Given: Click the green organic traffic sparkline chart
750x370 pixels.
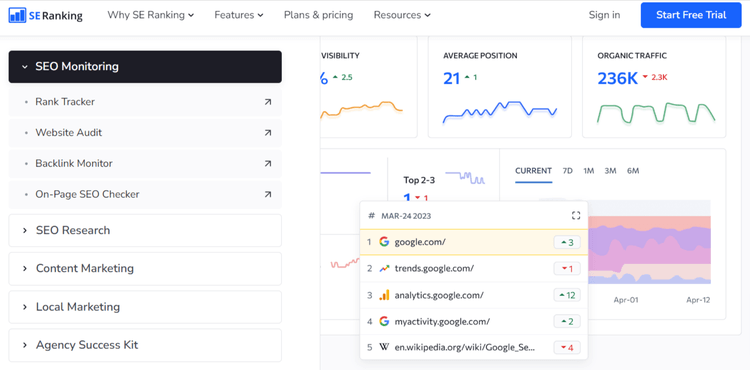Looking at the screenshot, I should pos(656,113).
